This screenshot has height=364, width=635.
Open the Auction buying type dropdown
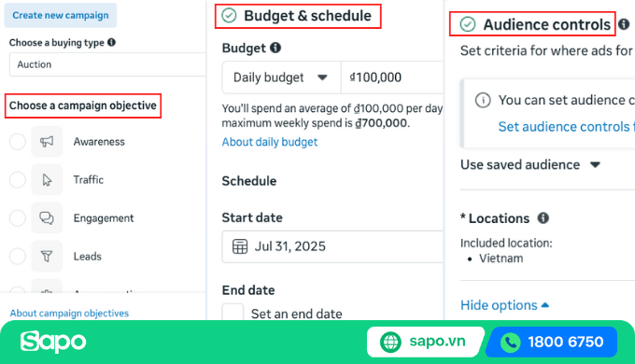tap(107, 64)
